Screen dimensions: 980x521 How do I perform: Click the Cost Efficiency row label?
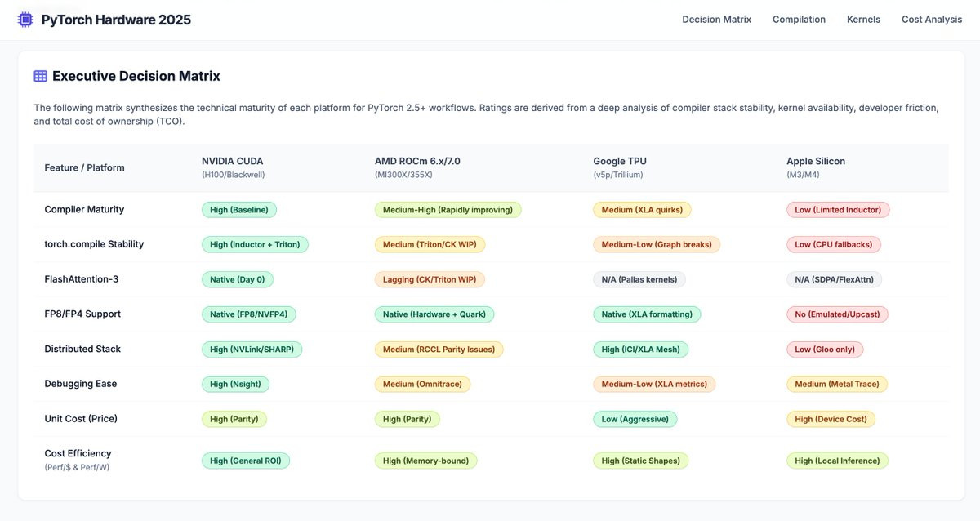[78, 453]
